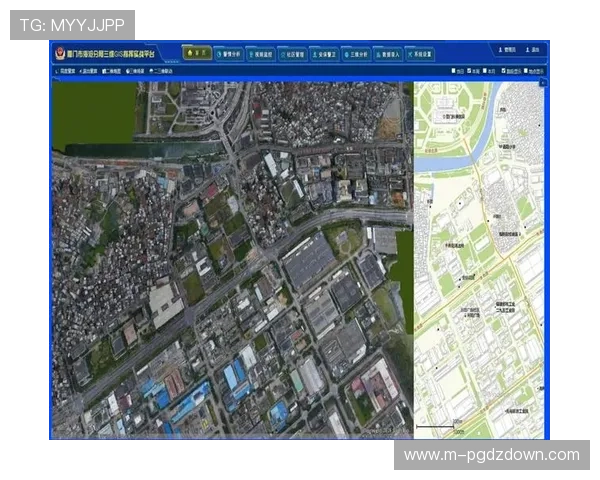The height and width of the screenshot is (480, 600).
Task: Go to the 数据录入 data entry tab
Action: pyautogui.click(x=388, y=54)
